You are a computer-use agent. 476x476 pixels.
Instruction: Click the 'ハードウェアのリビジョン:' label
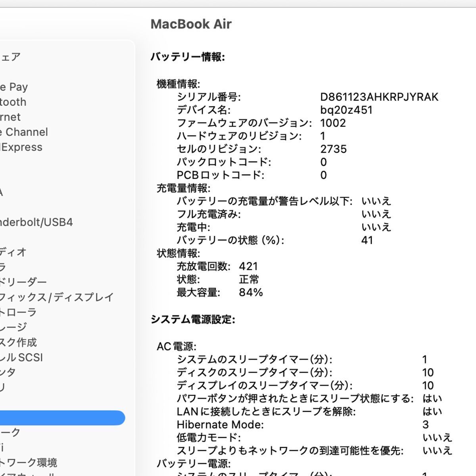(239, 136)
